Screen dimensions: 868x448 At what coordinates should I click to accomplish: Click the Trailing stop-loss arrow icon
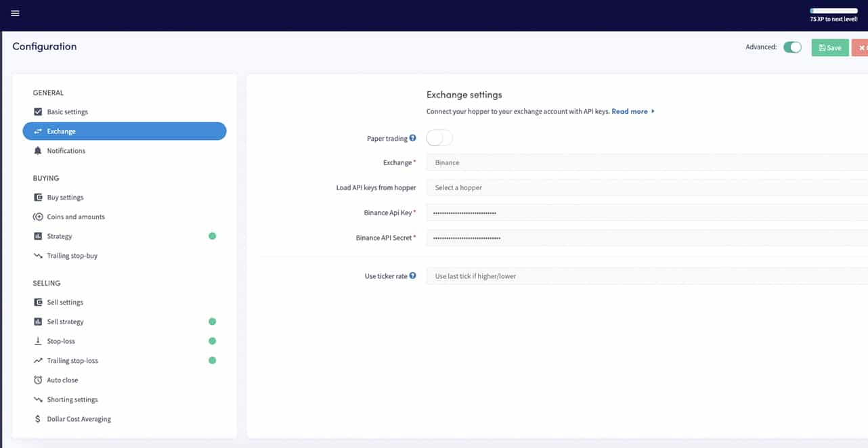click(x=38, y=361)
